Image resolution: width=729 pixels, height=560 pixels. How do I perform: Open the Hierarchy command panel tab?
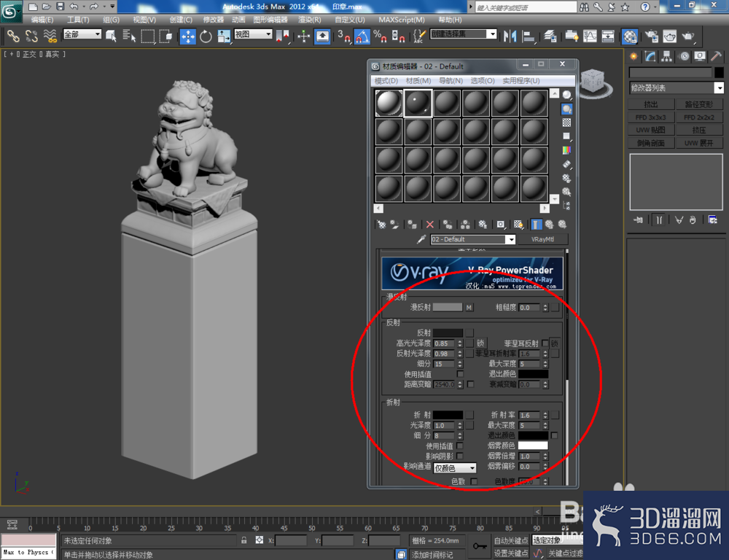667,57
